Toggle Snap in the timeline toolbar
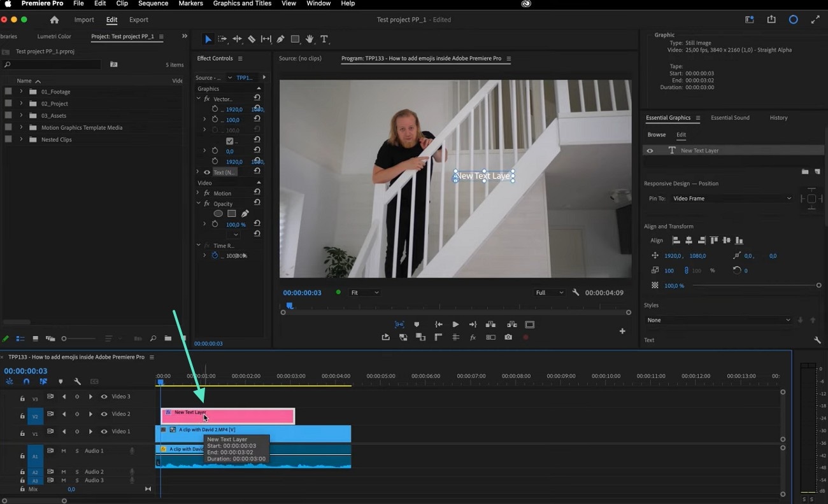 point(25,381)
